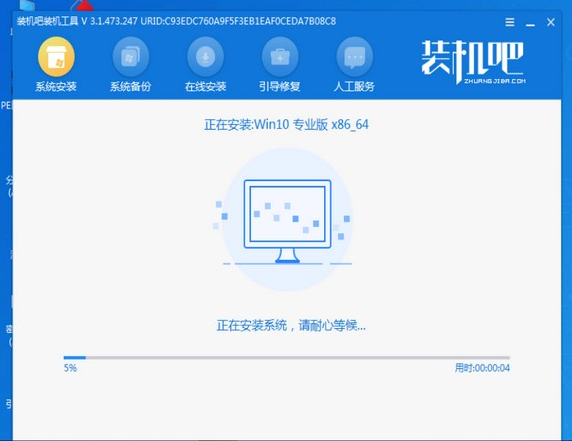Select the 用时:00:00:04 elapsed time text
The height and width of the screenshot is (441, 572).
pyautogui.click(x=482, y=368)
